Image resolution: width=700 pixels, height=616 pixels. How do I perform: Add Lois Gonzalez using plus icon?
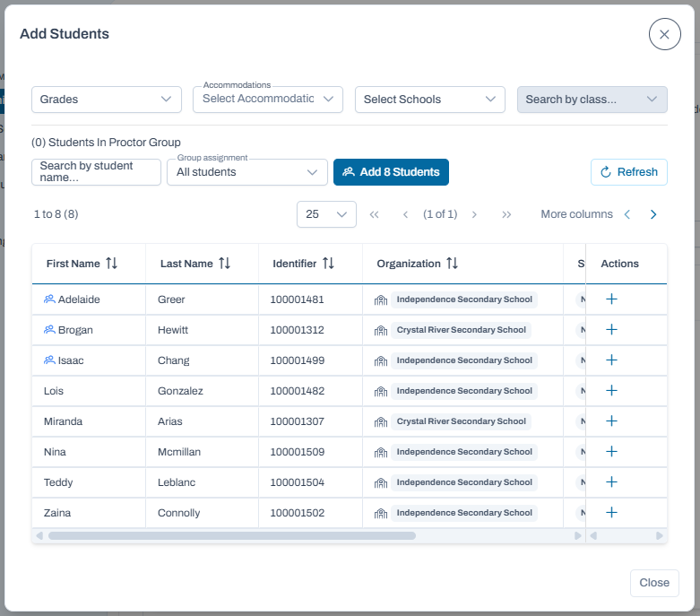611,390
